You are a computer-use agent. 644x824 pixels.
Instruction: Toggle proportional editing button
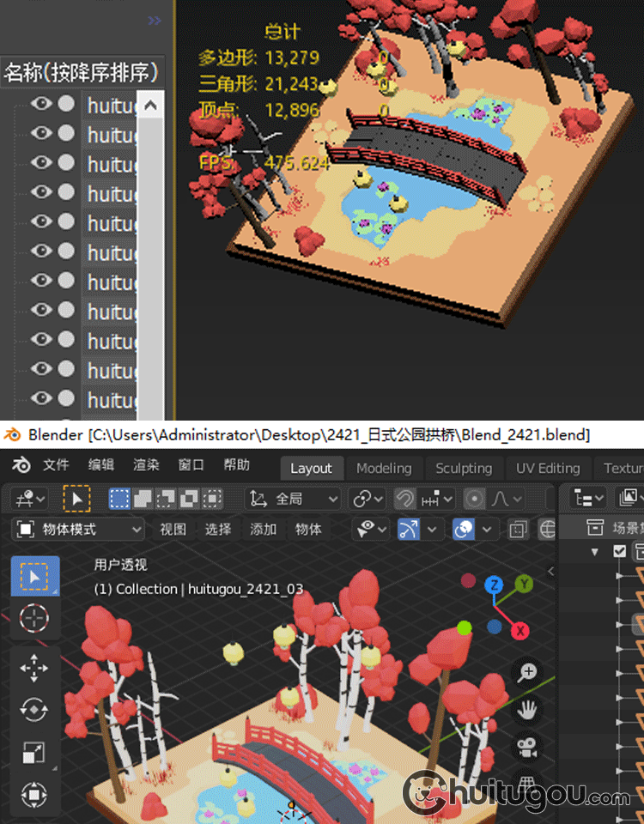[474, 499]
